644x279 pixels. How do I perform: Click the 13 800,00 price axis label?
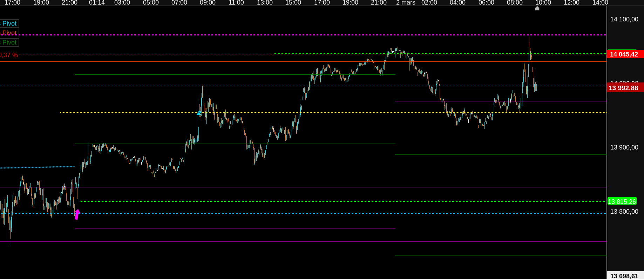[624, 212]
